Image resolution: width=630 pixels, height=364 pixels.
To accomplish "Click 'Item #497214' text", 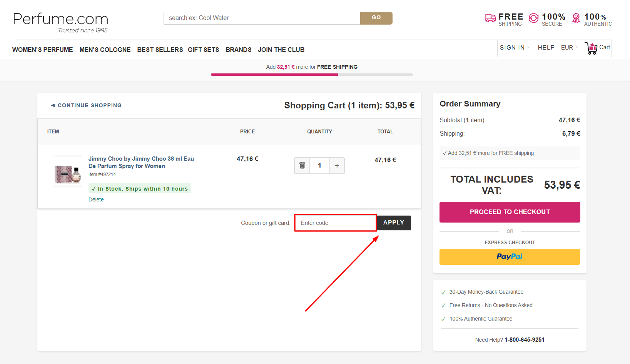I will (102, 175).
